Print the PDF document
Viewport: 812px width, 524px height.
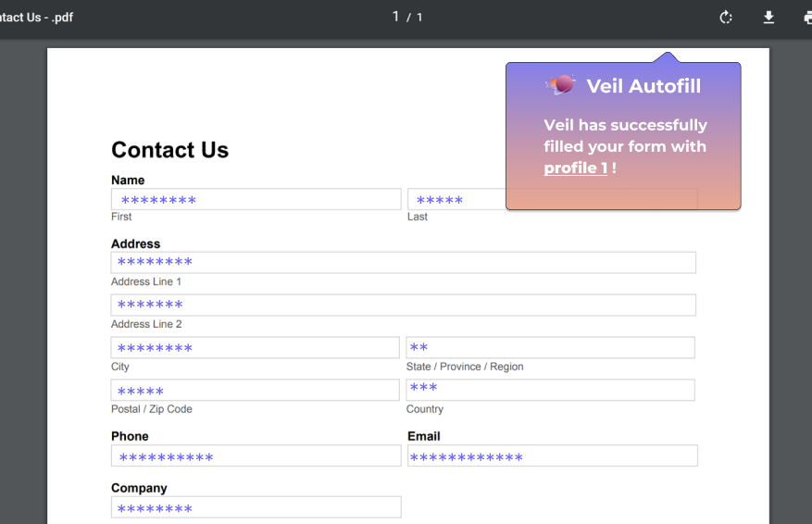(807, 18)
